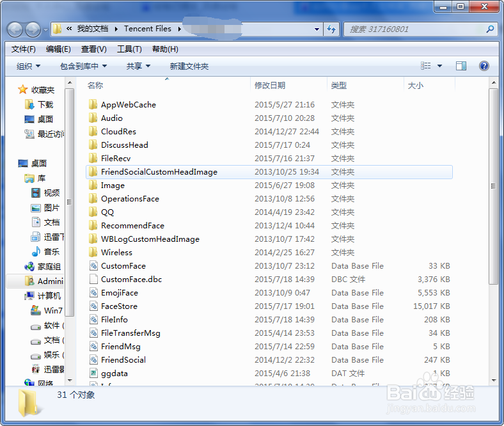Select the CloudRes folder icon
This screenshot has height=426, width=504.
pos(93,132)
